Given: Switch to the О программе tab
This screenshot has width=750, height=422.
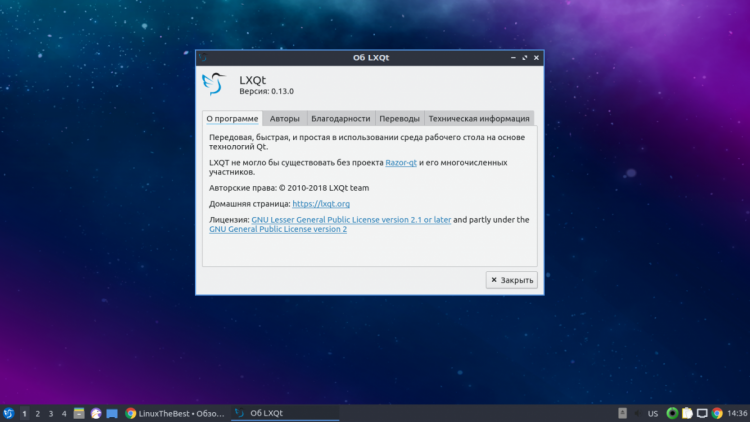Looking at the screenshot, I should tap(232, 118).
